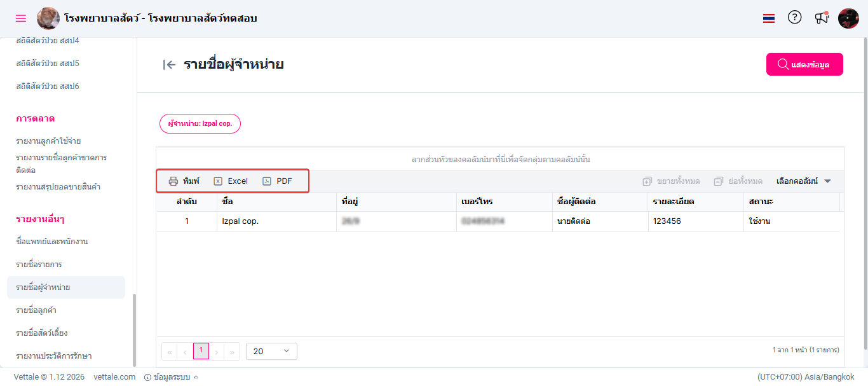Export the table to Excel

(231, 181)
